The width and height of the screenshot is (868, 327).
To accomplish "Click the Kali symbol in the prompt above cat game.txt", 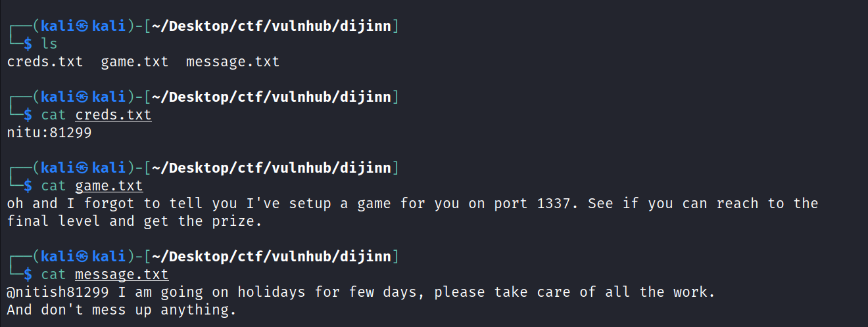I will tap(82, 168).
